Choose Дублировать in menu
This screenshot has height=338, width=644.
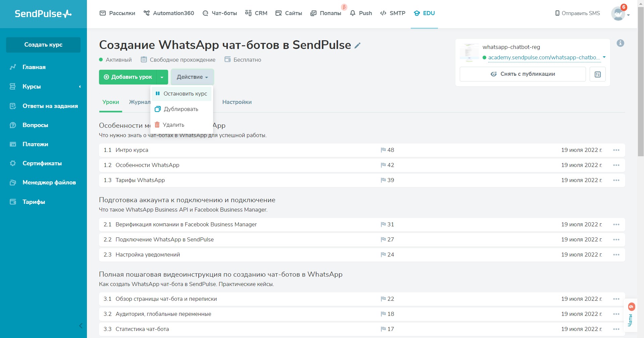[x=182, y=109]
